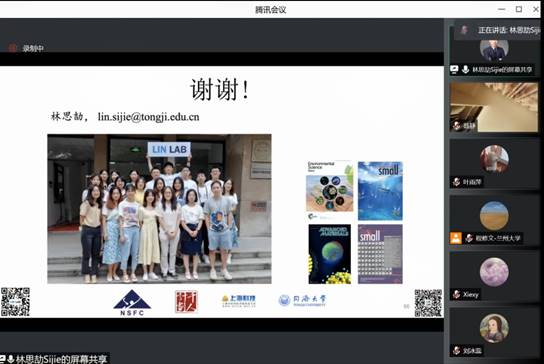The image size is (544, 364).
Task: Select Xiexy's purple avatar
Action: tap(494, 272)
